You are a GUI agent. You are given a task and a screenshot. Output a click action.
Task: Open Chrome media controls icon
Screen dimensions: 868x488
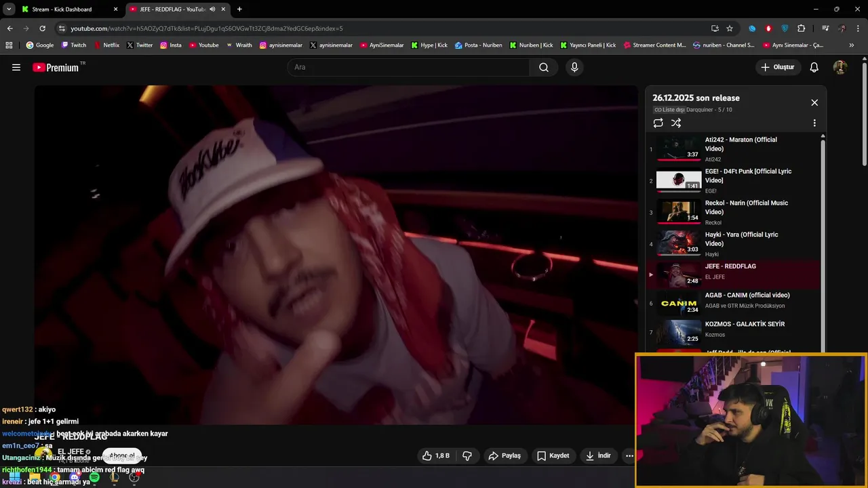[x=825, y=28]
